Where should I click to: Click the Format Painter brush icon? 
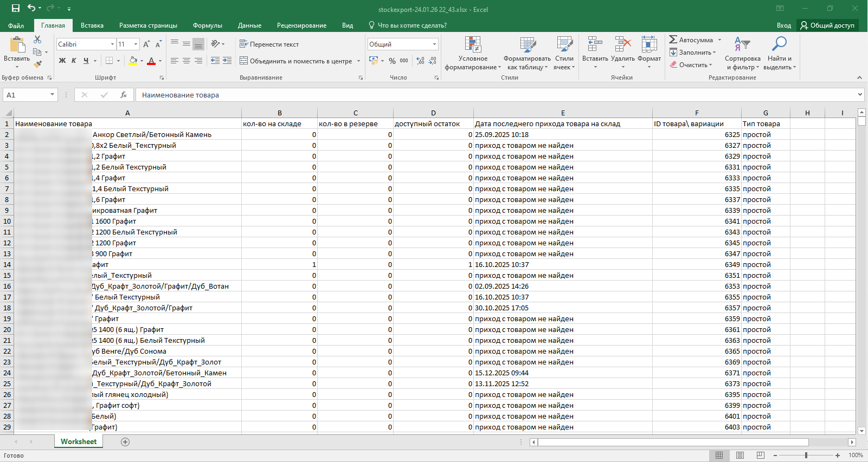pos(37,64)
